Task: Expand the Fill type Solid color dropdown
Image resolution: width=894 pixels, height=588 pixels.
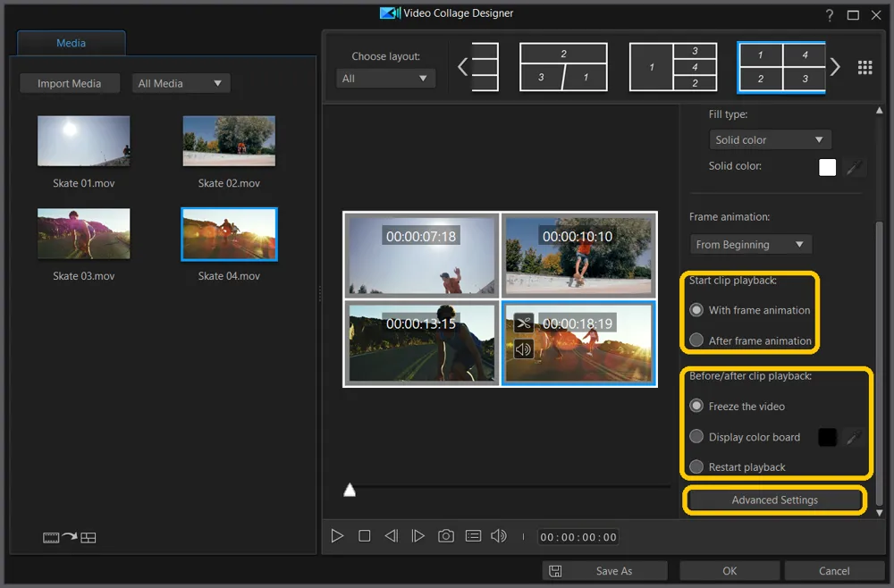Action: pyautogui.click(x=770, y=139)
